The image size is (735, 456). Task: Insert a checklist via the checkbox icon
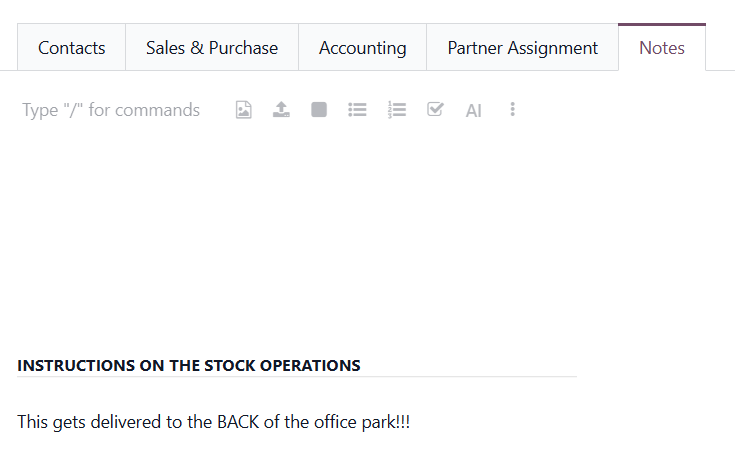[x=435, y=110]
